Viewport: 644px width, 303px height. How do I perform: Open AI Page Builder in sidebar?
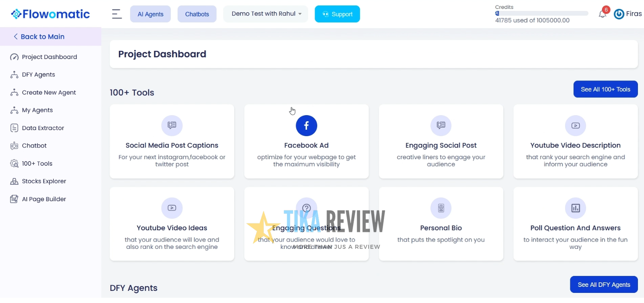tap(44, 199)
